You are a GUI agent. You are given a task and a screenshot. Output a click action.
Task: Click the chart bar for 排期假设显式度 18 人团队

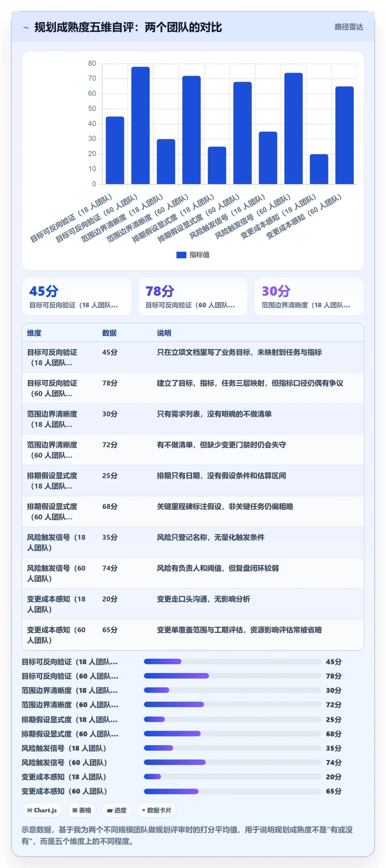(217, 165)
